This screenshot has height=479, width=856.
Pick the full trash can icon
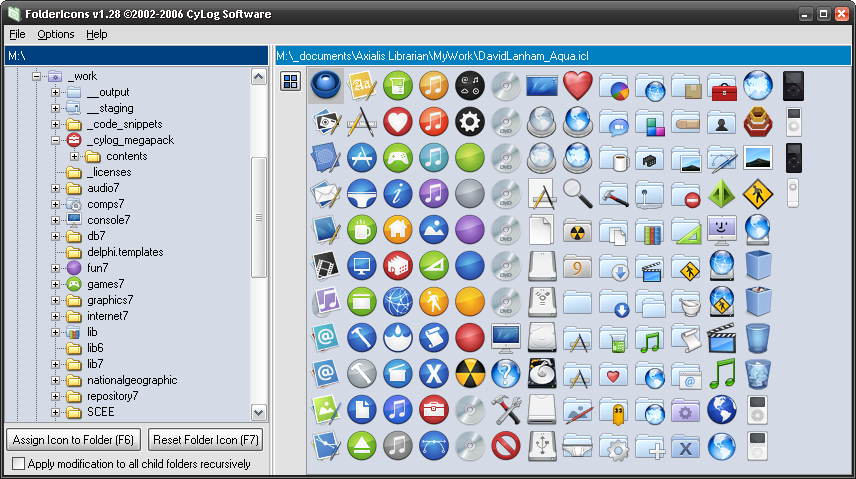tap(758, 374)
